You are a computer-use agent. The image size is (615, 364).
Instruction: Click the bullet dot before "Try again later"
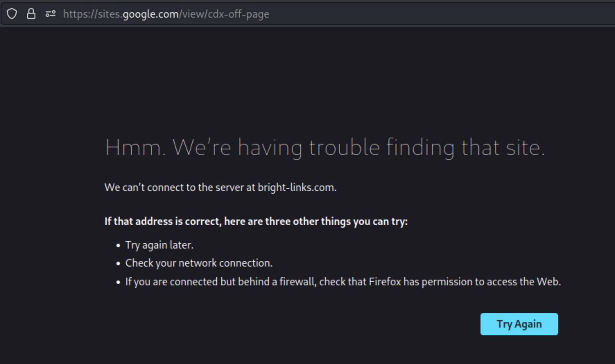pyautogui.click(x=118, y=245)
